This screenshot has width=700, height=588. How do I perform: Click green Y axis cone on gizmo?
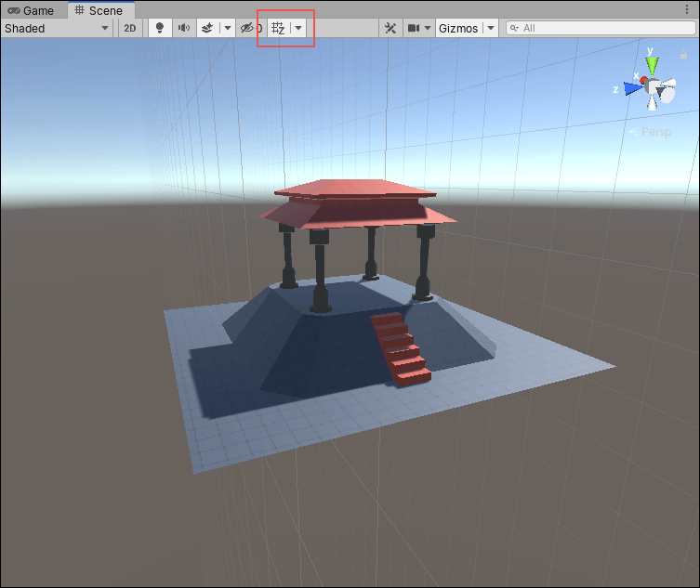653,65
